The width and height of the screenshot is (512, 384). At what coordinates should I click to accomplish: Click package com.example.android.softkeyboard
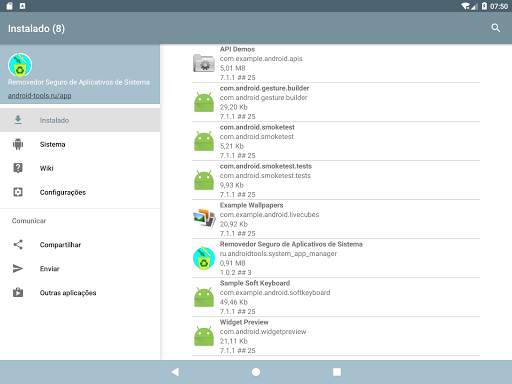coord(275,293)
